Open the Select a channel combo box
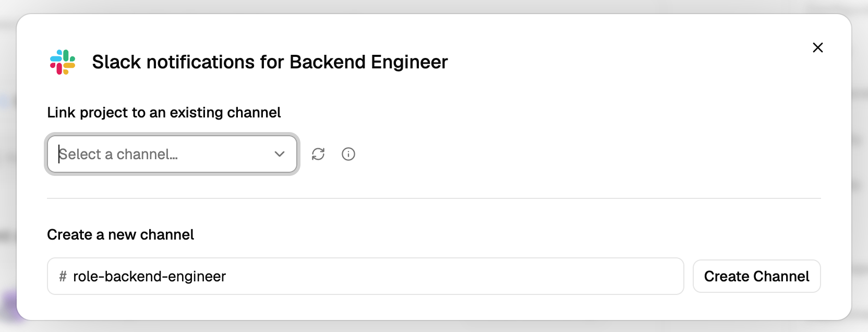The height and width of the screenshot is (332, 868). (x=172, y=154)
